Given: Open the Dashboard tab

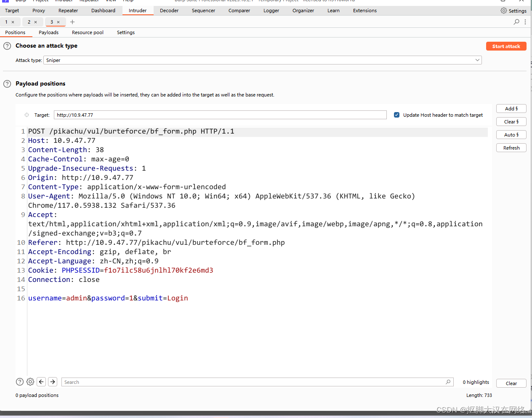Looking at the screenshot, I should (103, 11).
